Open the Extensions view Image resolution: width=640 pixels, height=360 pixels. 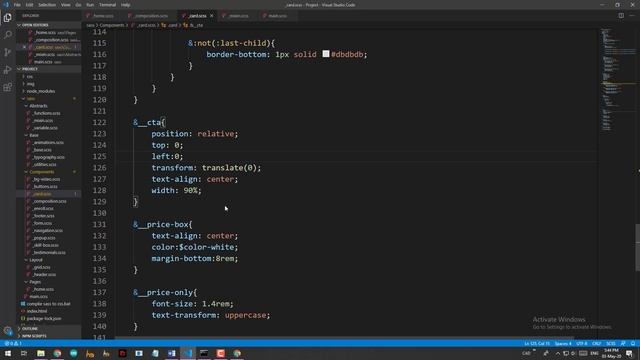7,87
